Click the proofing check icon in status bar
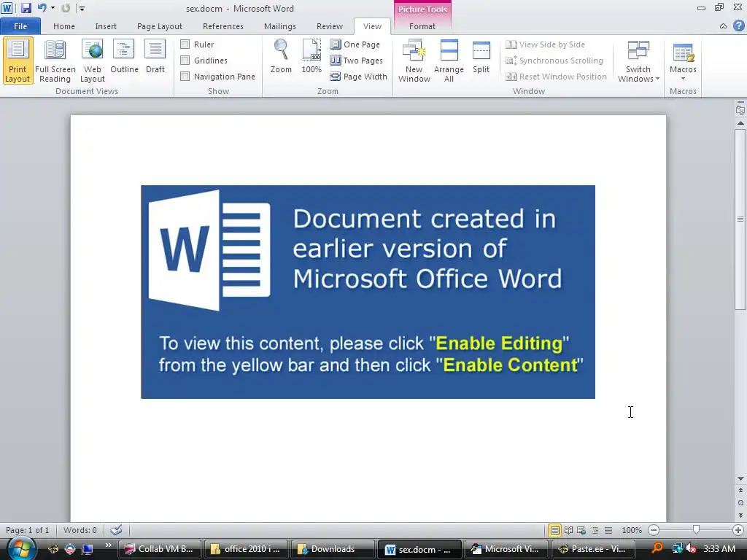 click(x=116, y=530)
